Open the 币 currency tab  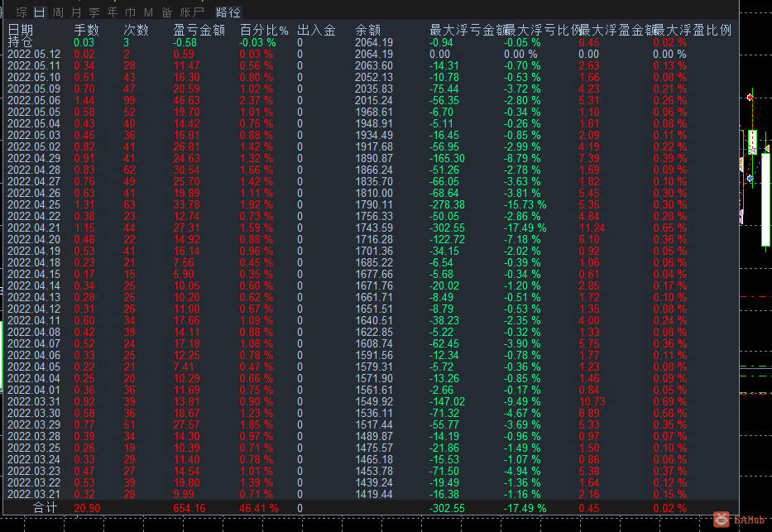(131, 12)
